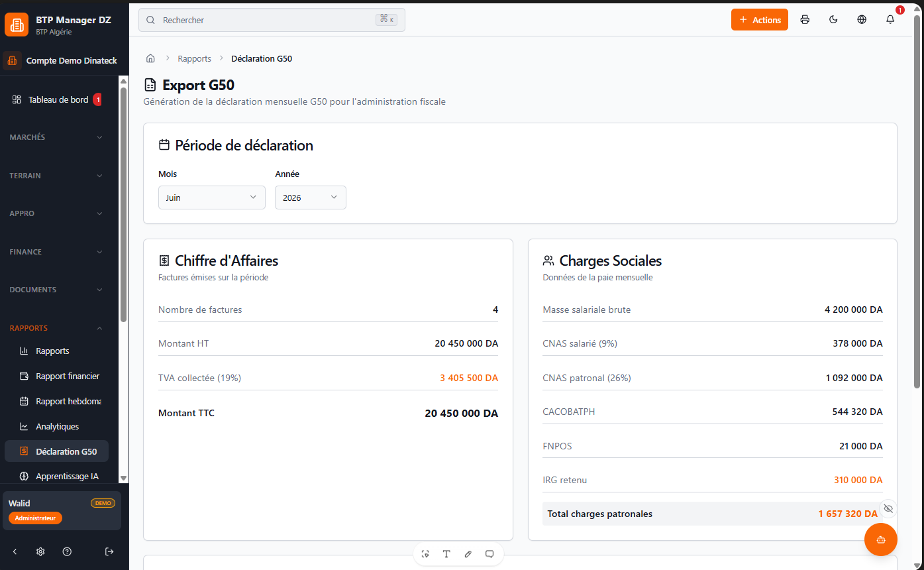Select the comment bubble tool
Image resolution: width=924 pixels, height=570 pixels.
489,554
